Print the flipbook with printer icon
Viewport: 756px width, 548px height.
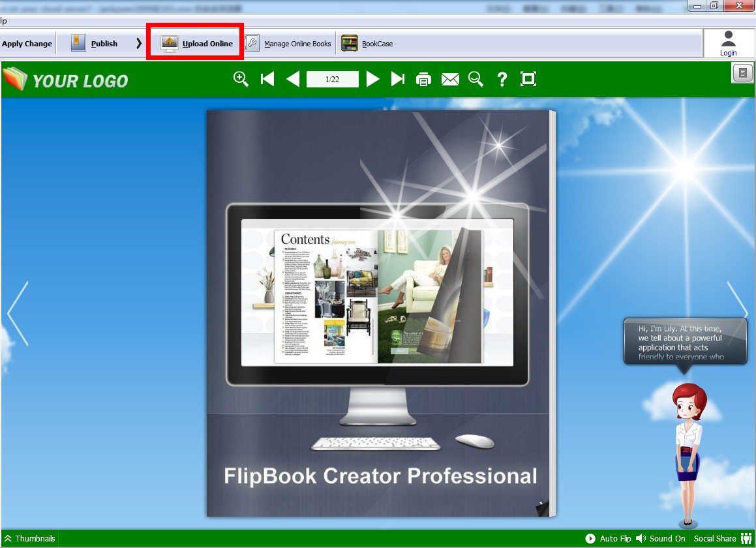[x=423, y=79]
